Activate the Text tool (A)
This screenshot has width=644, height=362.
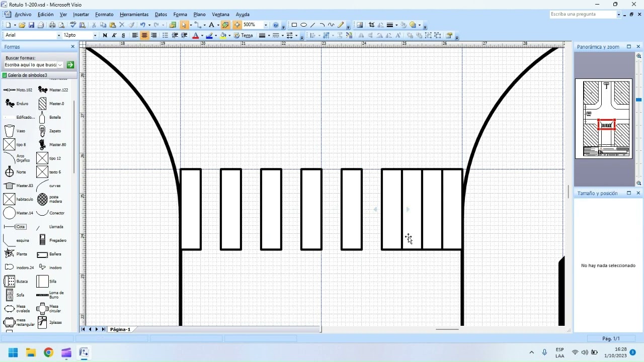click(x=211, y=25)
